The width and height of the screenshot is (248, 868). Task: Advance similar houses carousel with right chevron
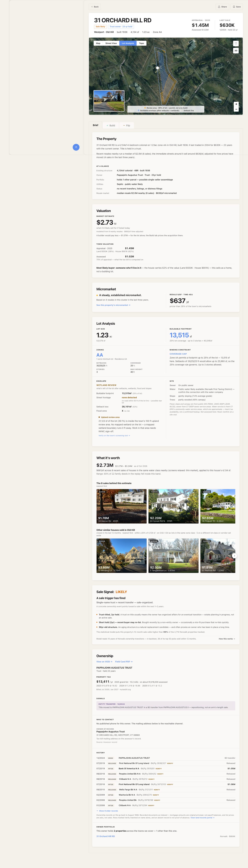coord(235,556)
